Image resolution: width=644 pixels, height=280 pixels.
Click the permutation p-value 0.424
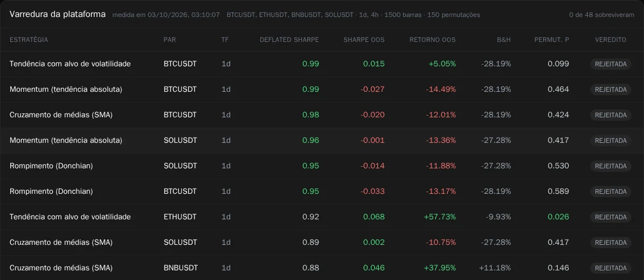(558, 115)
